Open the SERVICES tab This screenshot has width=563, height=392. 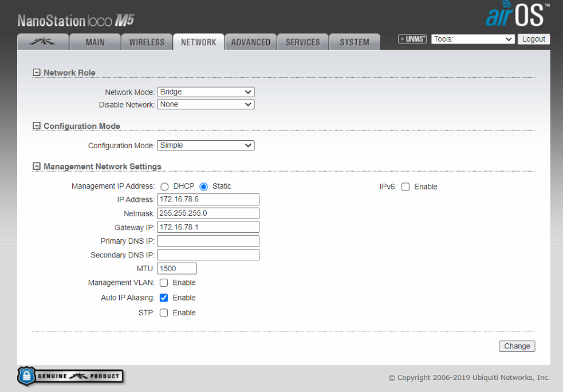[x=302, y=42]
